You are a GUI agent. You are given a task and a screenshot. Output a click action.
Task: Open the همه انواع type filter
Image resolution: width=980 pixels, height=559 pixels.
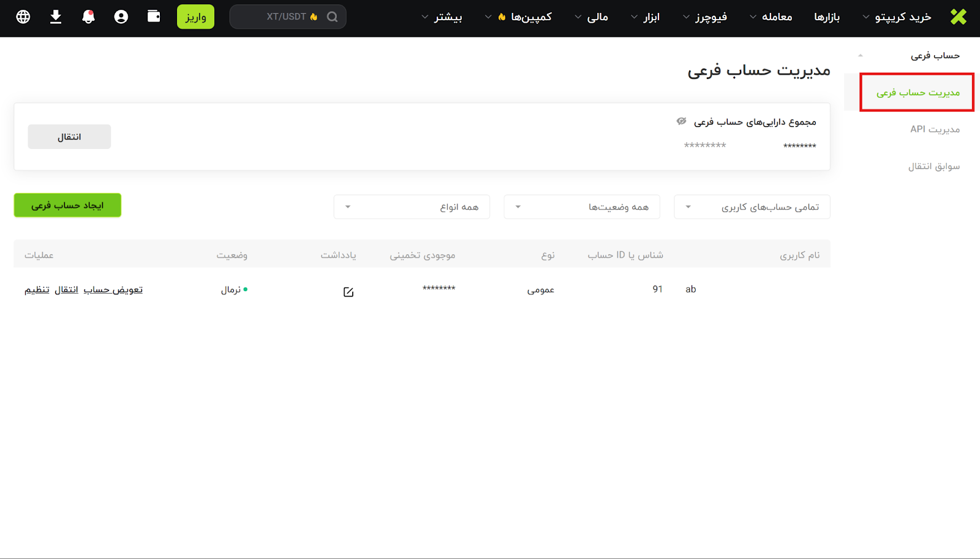tap(411, 207)
